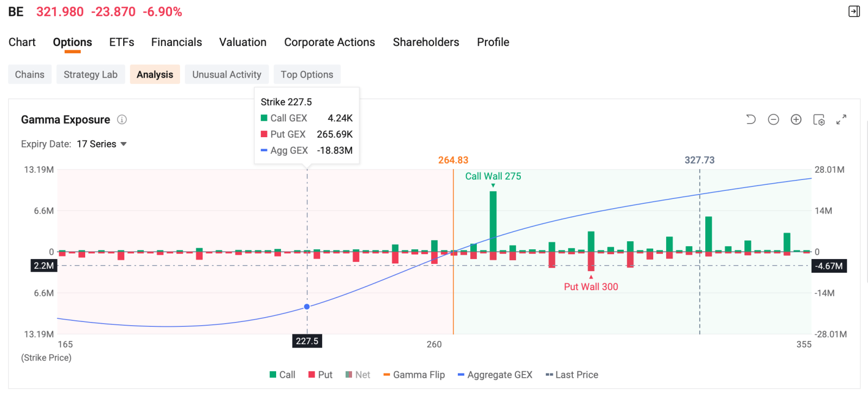Zoom in on the gamma chart
This screenshot has width=868, height=393.
(796, 119)
